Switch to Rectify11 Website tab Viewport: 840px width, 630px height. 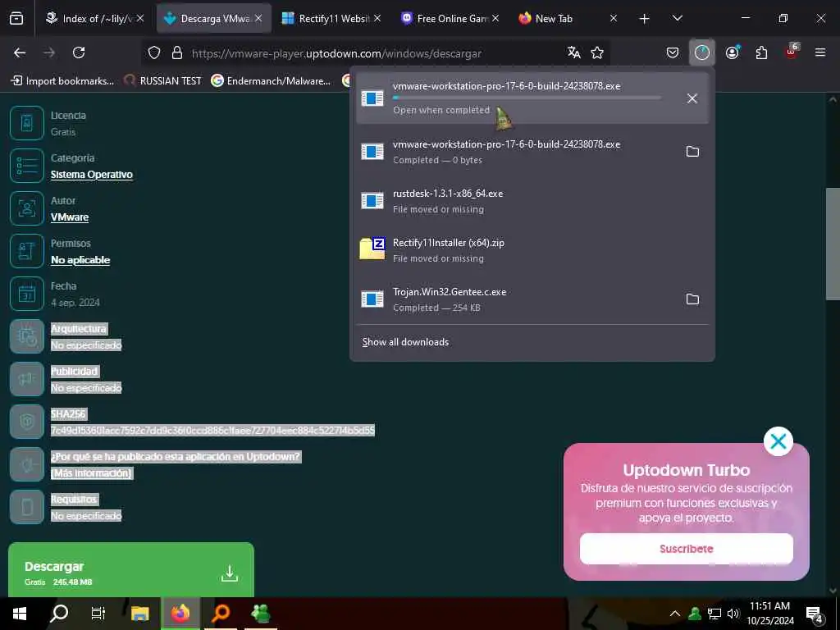[x=332, y=18]
